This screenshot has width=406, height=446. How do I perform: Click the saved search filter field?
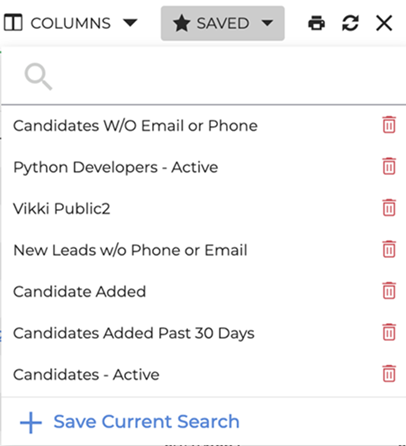203,77
